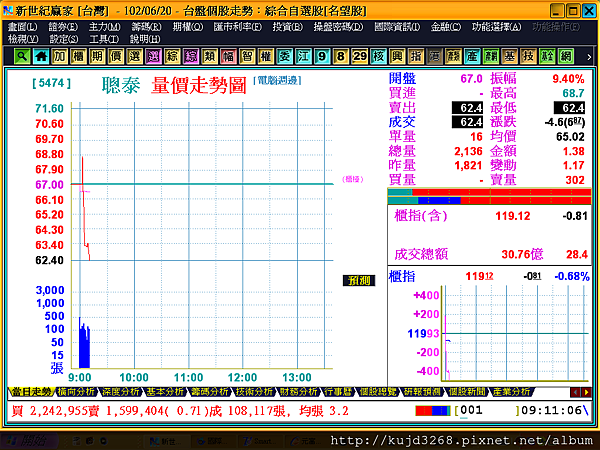
Task: Click the 智 toolbar icon
Action: (x=247, y=56)
